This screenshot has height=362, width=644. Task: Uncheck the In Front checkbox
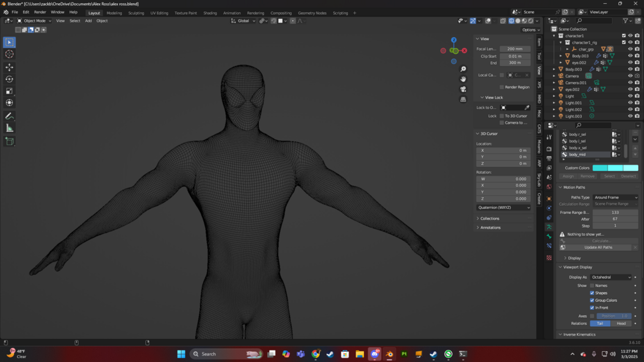(592, 308)
